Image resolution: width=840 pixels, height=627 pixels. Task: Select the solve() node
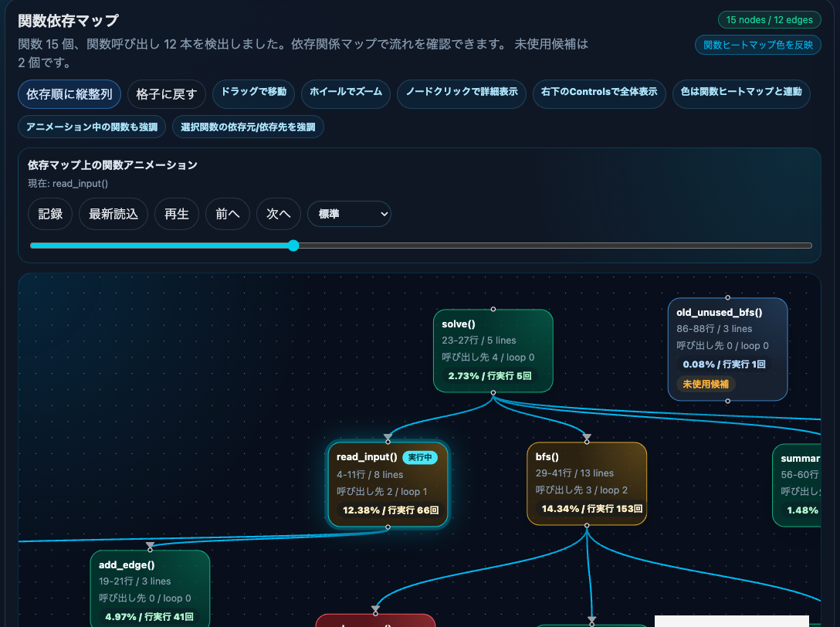493,351
